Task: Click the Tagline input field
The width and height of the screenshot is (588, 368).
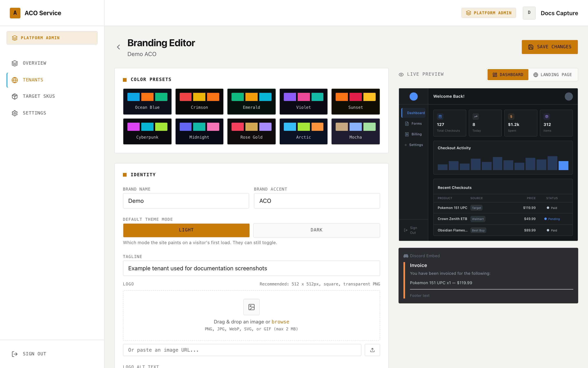Action: [x=252, y=268]
